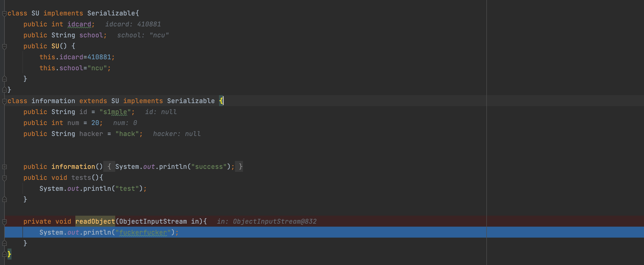This screenshot has height=265, width=644.
Task: Click the "s1mple" string literal
Action: [115, 112]
